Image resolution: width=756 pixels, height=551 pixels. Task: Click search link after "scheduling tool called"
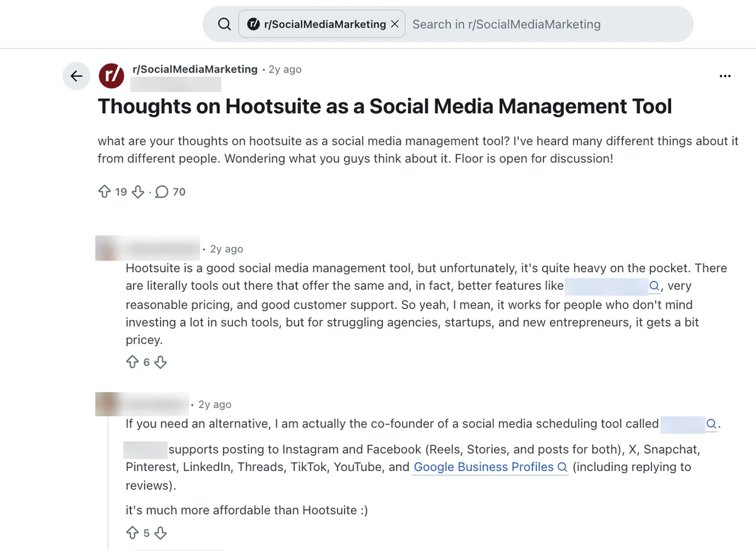click(689, 424)
